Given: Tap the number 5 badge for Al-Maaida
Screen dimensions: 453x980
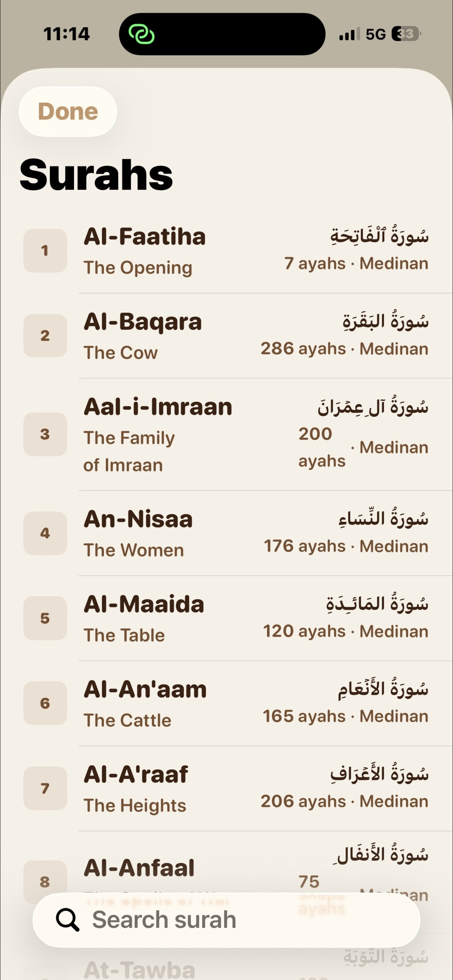Looking at the screenshot, I should pos(45,618).
